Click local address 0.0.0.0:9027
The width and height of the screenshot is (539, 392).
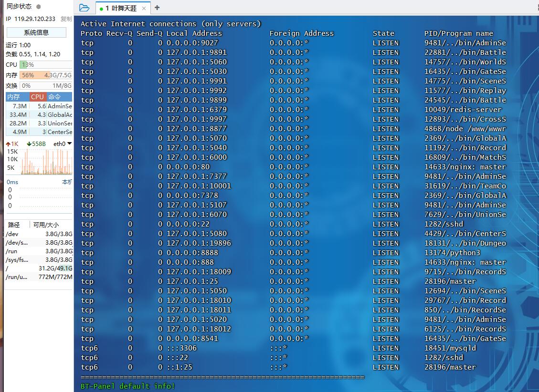(192, 43)
